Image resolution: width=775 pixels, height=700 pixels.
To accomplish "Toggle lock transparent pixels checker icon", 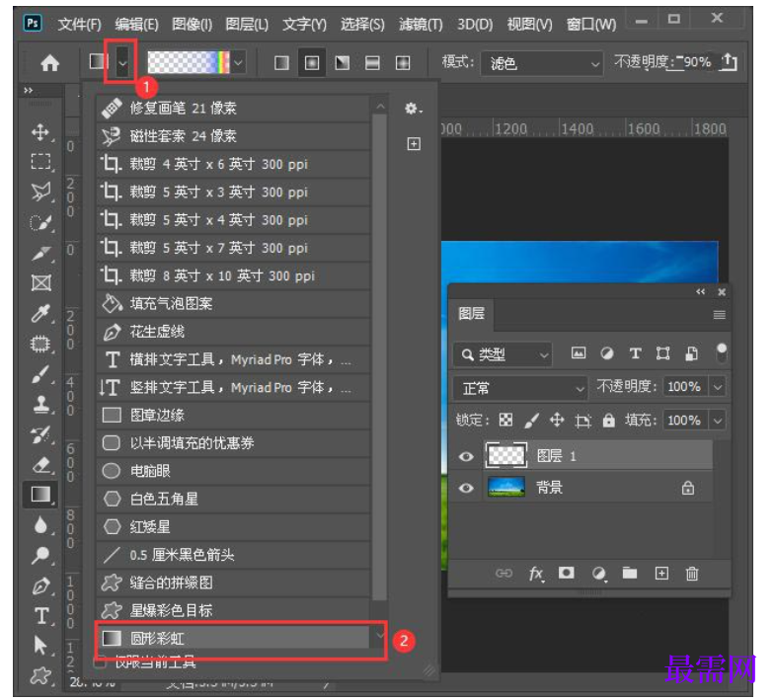I will click(x=505, y=421).
